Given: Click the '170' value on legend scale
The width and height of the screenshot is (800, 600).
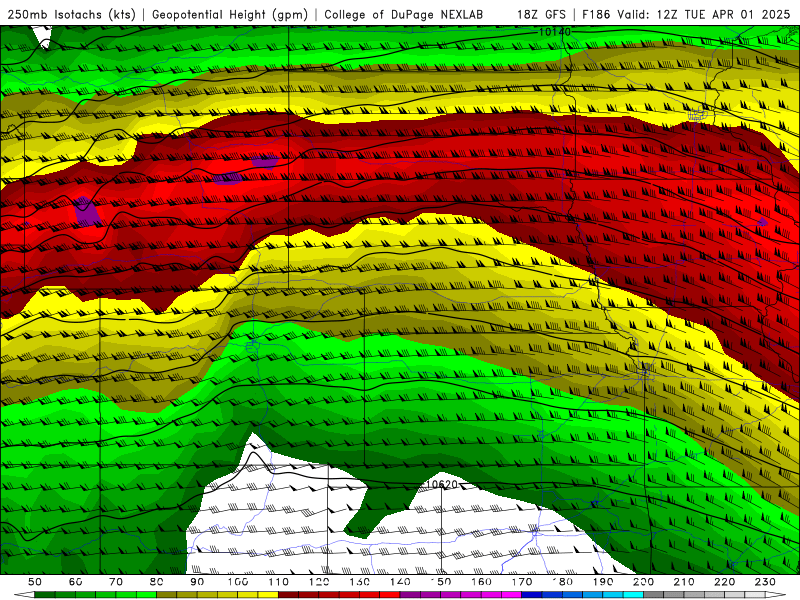Looking at the screenshot, I should [x=521, y=582].
